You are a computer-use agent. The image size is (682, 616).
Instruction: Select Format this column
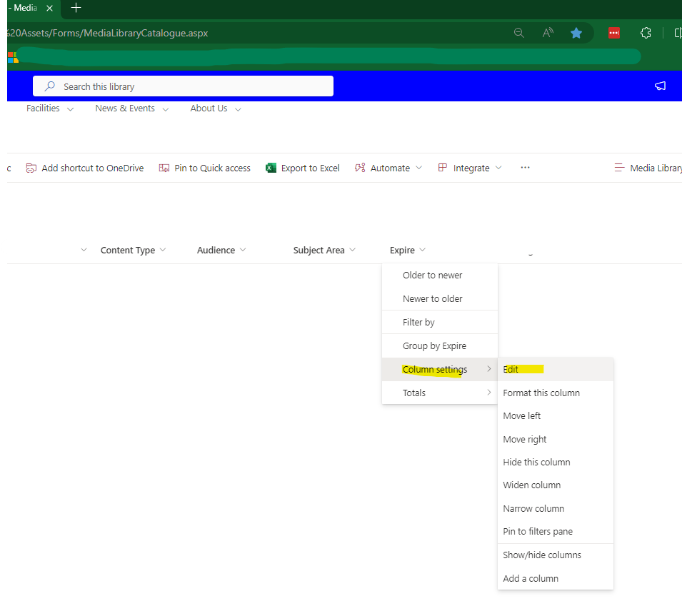(x=556, y=393)
